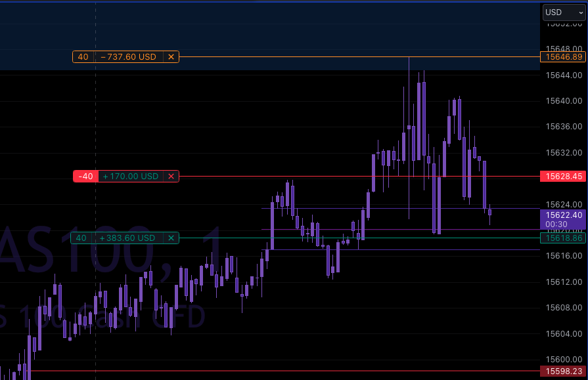
Task: Select the orange quantity 40 box
Action: coord(83,57)
